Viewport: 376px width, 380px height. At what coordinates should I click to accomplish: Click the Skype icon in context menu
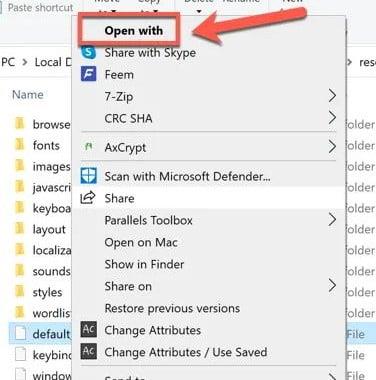point(89,52)
